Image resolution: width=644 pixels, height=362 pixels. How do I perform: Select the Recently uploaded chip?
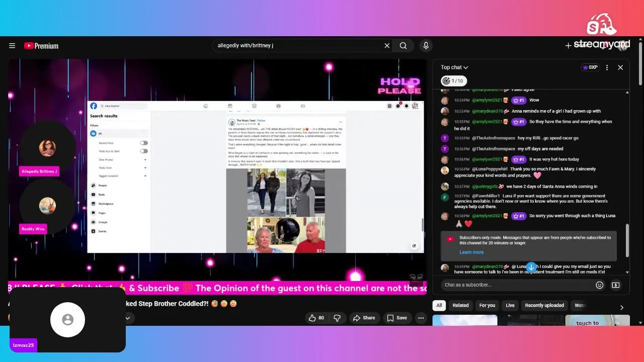coord(544,305)
